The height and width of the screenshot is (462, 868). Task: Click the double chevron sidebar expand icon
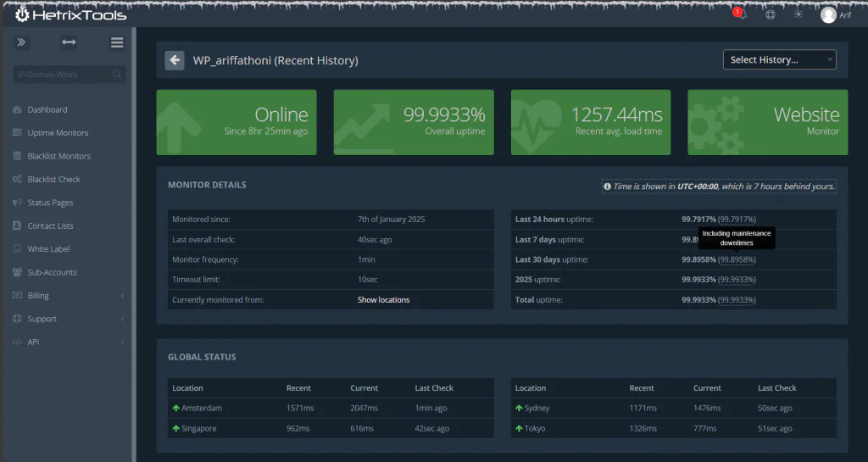point(21,42)
